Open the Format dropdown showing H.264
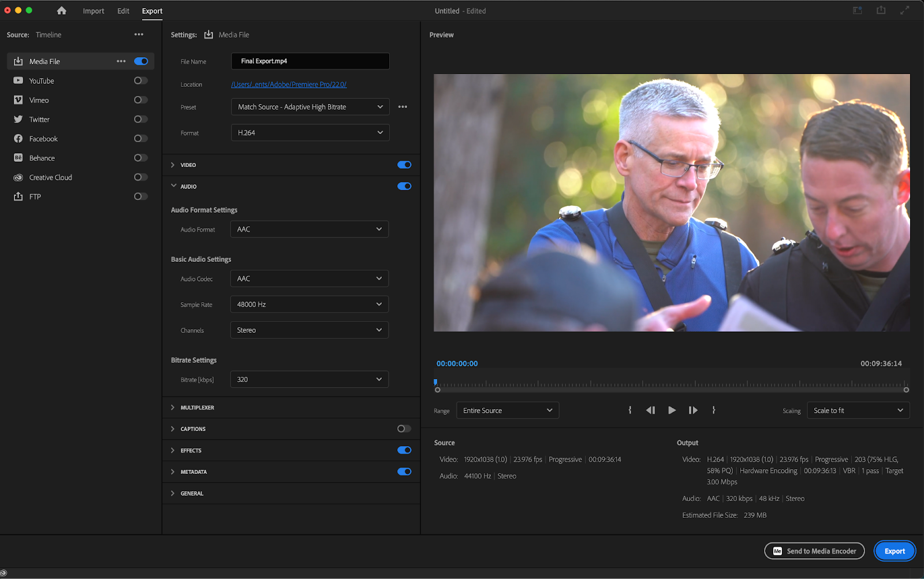924x579 pixels. (x=310, y=132)
